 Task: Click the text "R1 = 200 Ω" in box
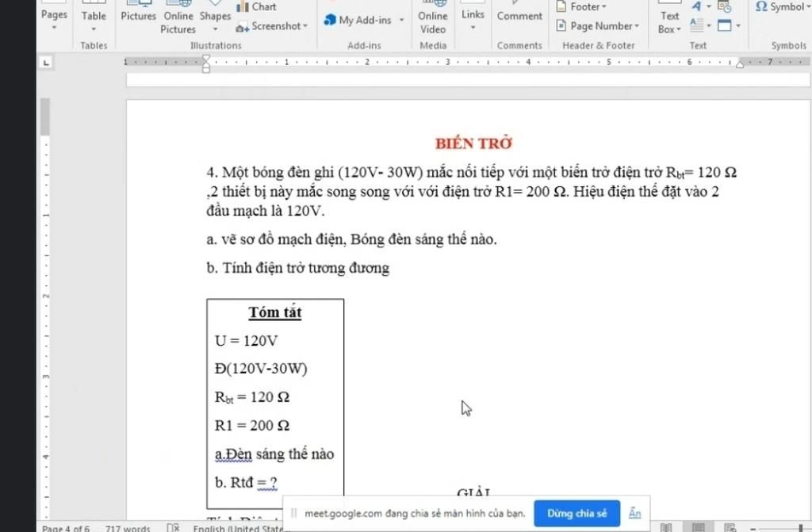tap(252, 426)
